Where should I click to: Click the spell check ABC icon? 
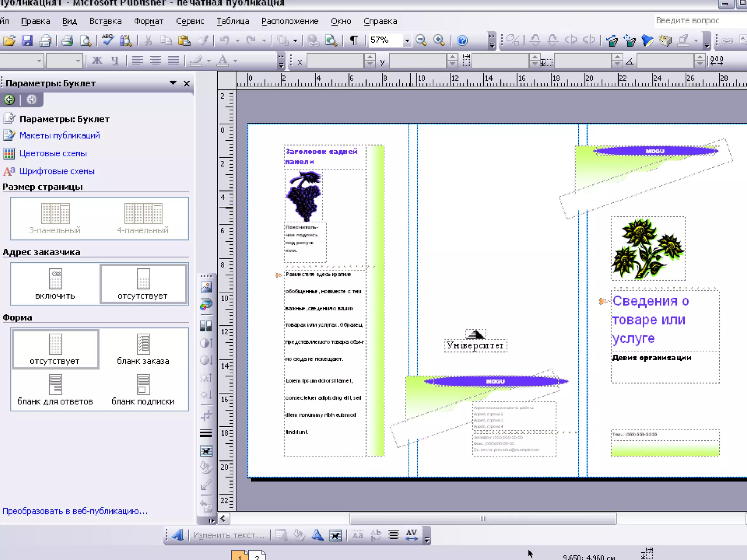coord(108,40)
